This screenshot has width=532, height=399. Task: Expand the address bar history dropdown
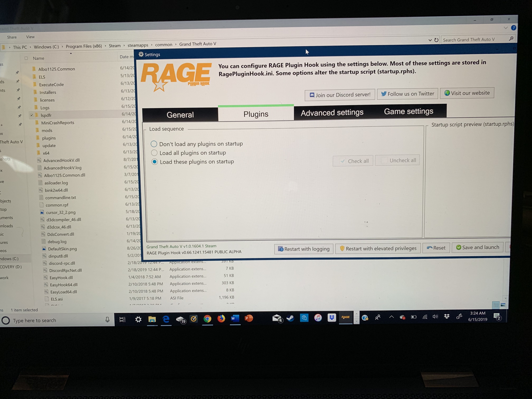click(x=430, y=40)
